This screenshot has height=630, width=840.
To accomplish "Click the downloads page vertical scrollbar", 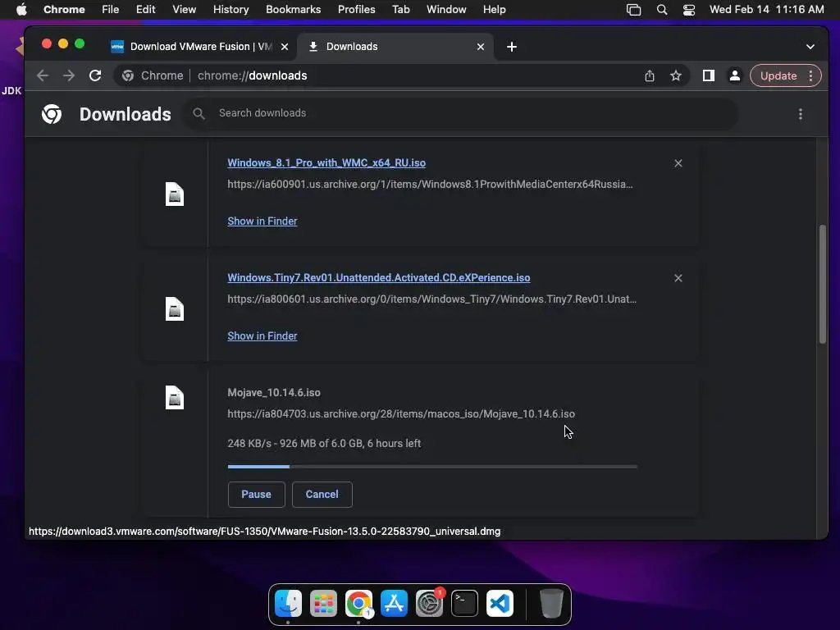I will point(822,284).
